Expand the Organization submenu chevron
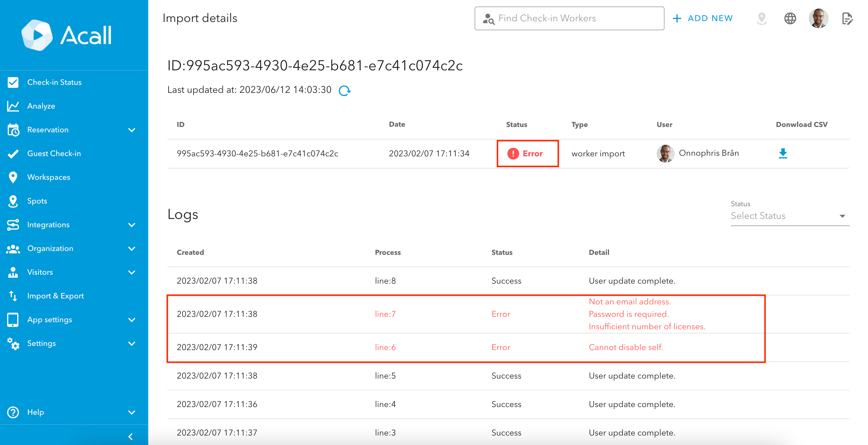 [x=132, y=249]
